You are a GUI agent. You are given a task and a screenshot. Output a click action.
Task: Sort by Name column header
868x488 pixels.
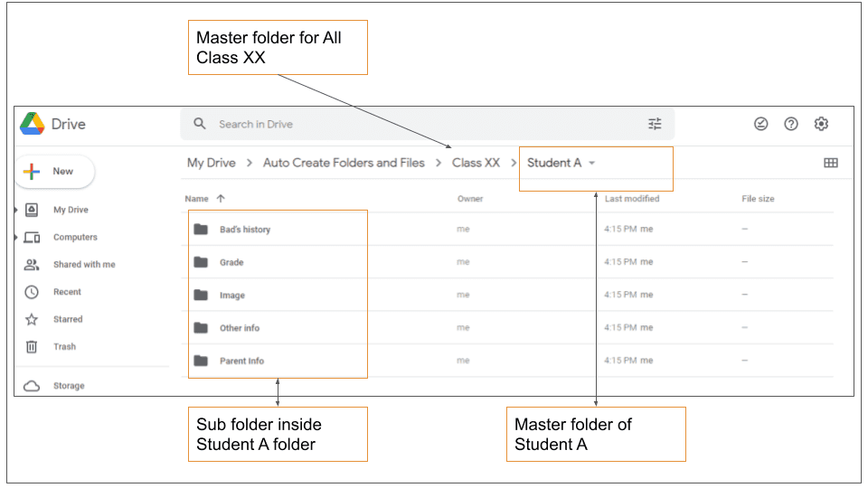click(x=197, y=199)
